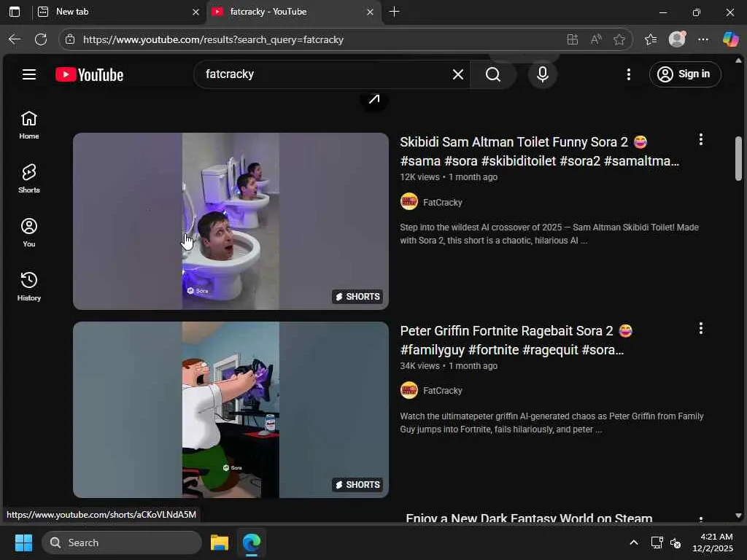
Task: Open Peter Griffin Fortnite video thumbnail
Action: (231, 410)
